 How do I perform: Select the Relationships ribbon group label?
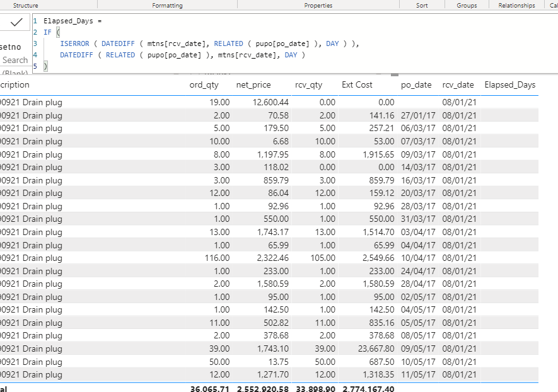(517, 5)
